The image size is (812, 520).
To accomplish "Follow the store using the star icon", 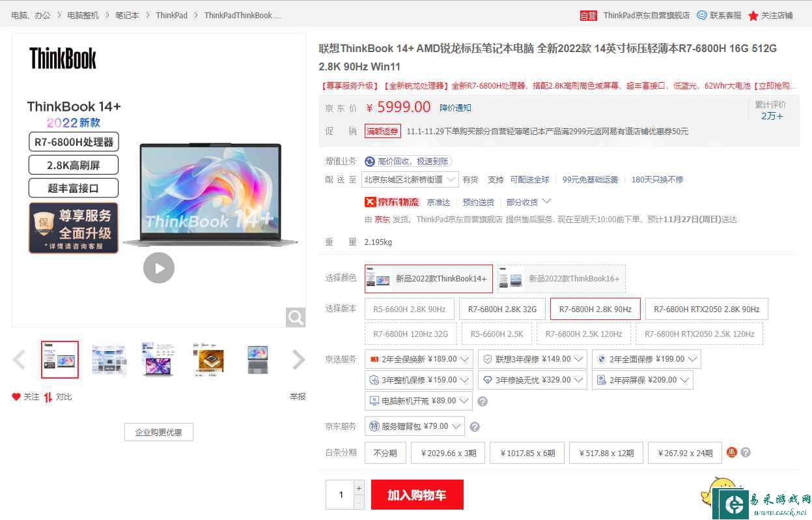I will tap(753, 15).
